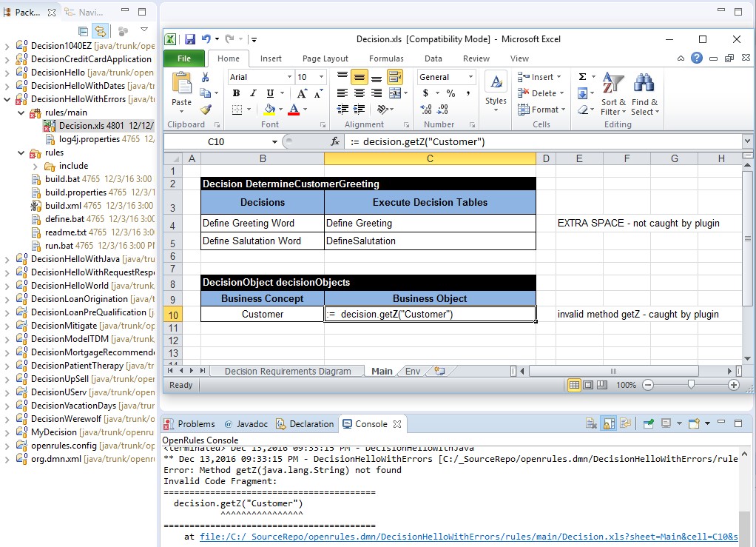Toggle Link with Editor in Package Explorer

[100, 31]
